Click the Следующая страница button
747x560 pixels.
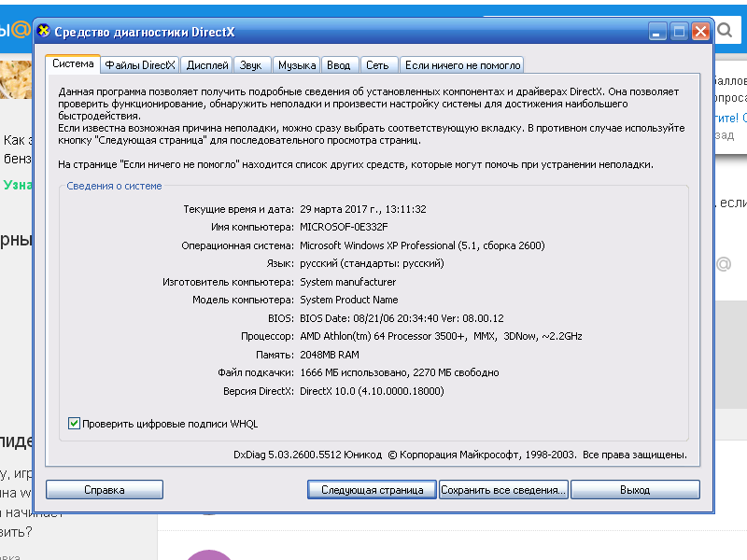tap(372, 489)
